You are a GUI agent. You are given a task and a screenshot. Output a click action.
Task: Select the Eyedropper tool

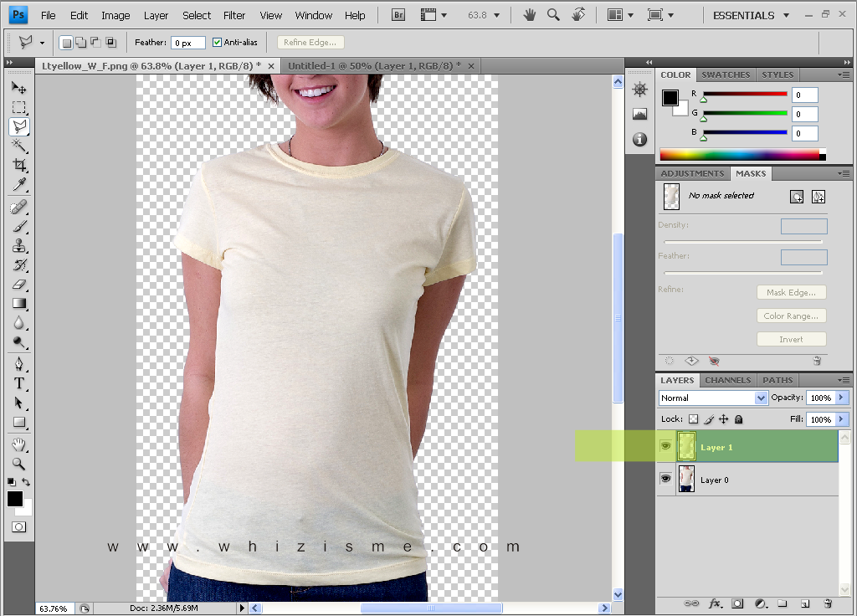click(18, 185)
